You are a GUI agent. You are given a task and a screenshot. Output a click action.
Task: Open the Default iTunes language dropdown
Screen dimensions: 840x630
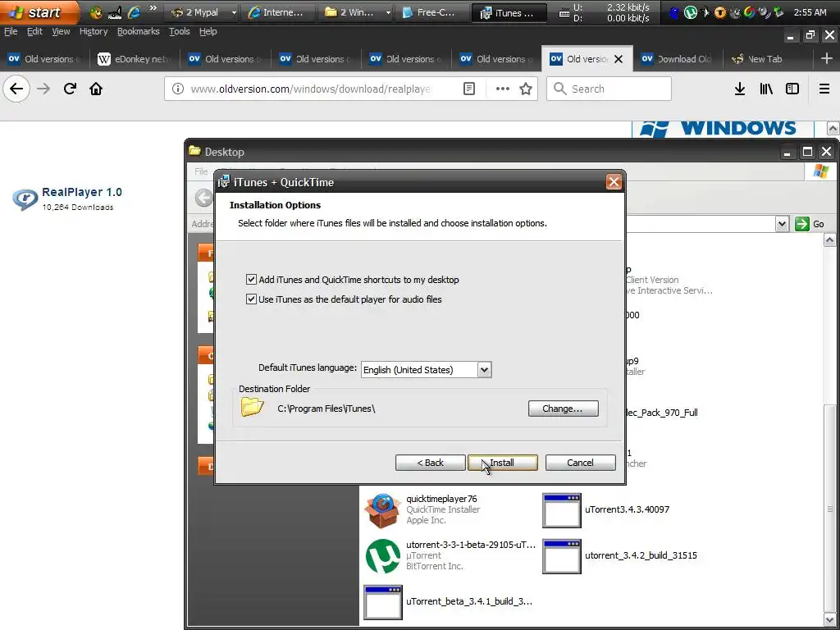point(484,370)
